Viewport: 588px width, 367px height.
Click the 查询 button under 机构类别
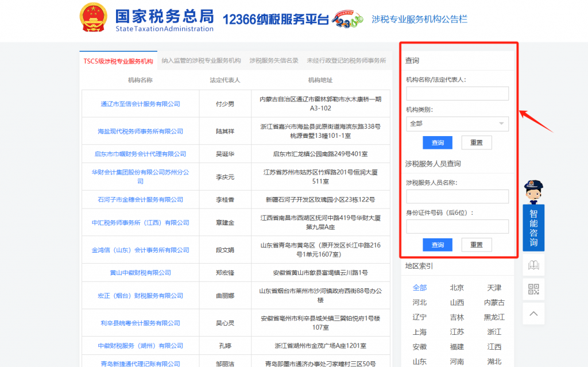[x=438, y=142]
